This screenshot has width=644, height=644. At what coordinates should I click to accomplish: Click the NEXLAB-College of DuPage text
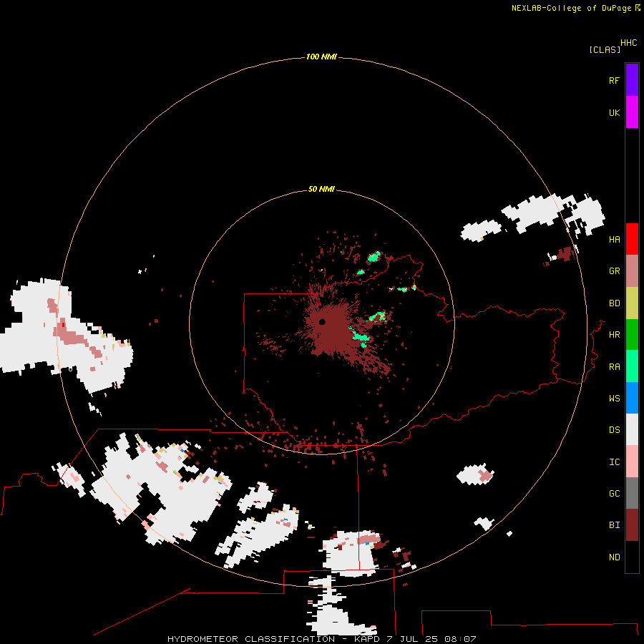click(571, 8)
